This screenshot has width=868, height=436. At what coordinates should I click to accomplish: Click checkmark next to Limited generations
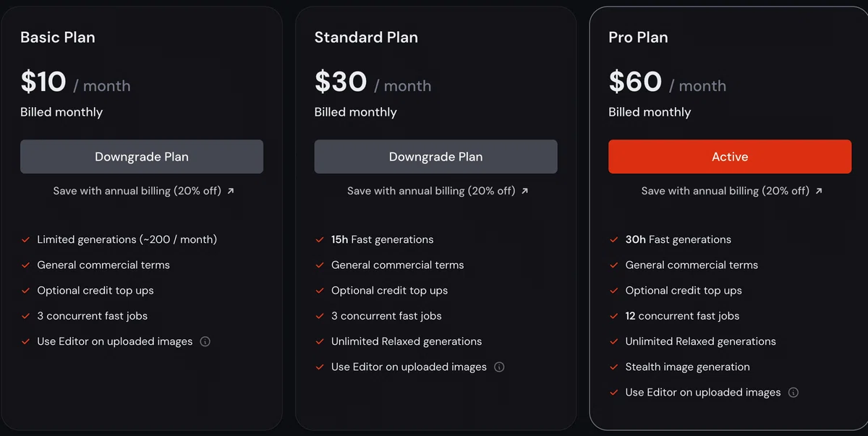pyautogui.click(x=25, y=239)
